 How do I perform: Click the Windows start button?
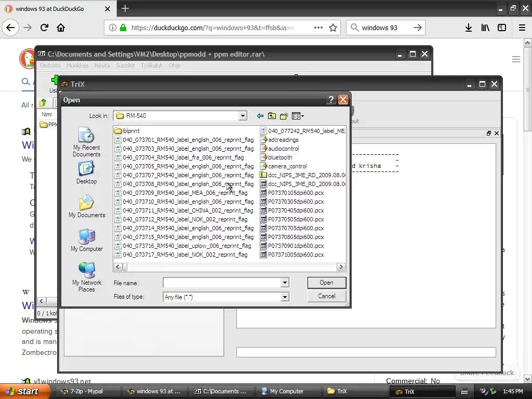click(x=25, y=391)
